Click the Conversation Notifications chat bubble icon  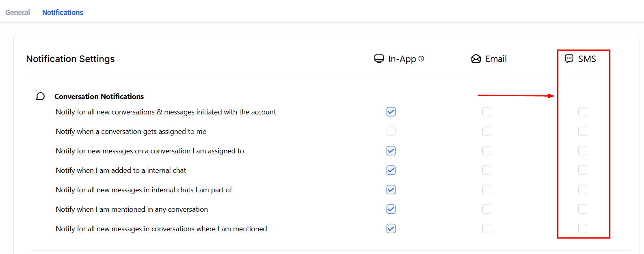(40, 96)
